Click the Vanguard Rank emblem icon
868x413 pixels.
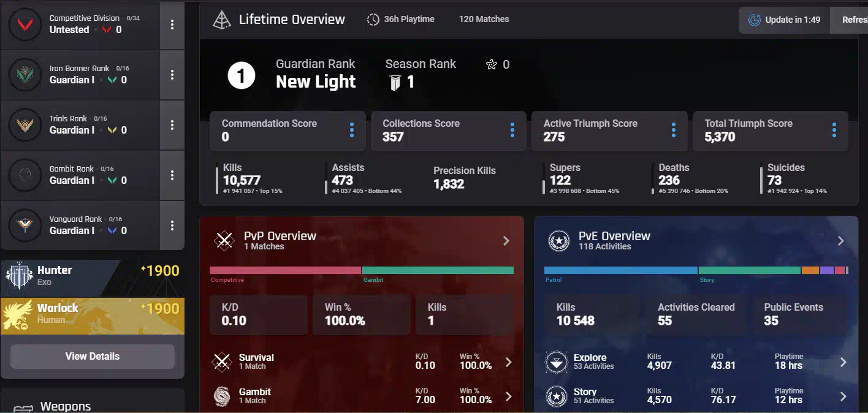coord(25,225)
